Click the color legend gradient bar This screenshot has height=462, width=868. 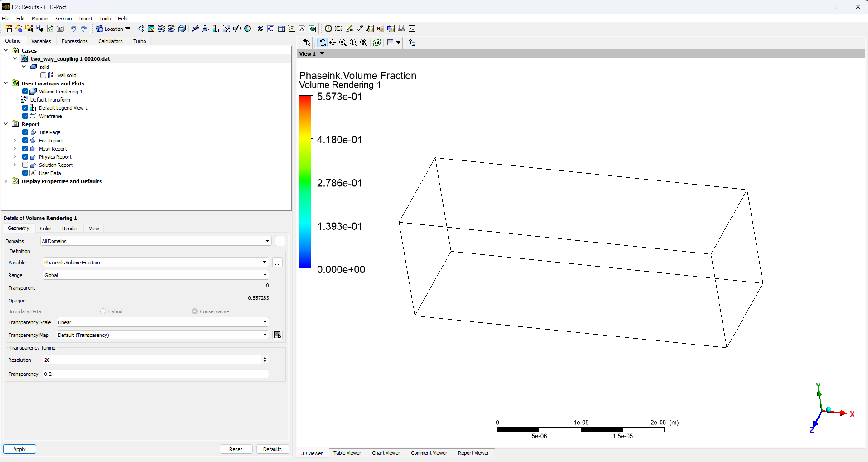[x=305, y=182]
